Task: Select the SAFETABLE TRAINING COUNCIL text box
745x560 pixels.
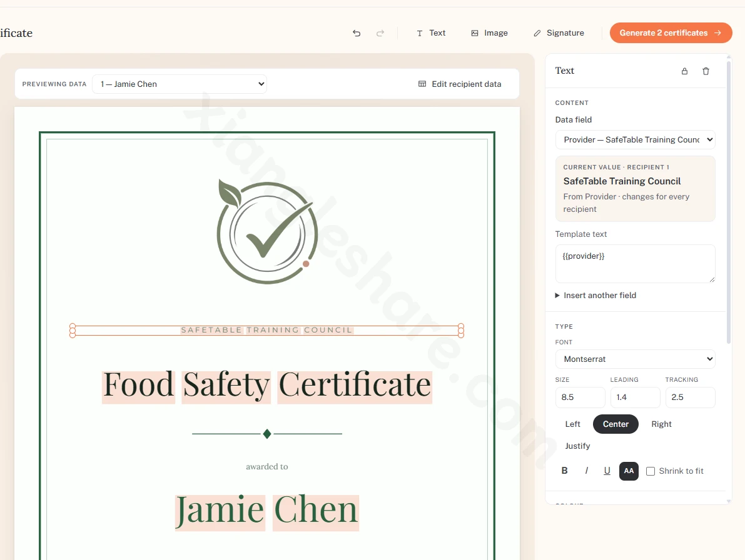Action: coord(266,330)
